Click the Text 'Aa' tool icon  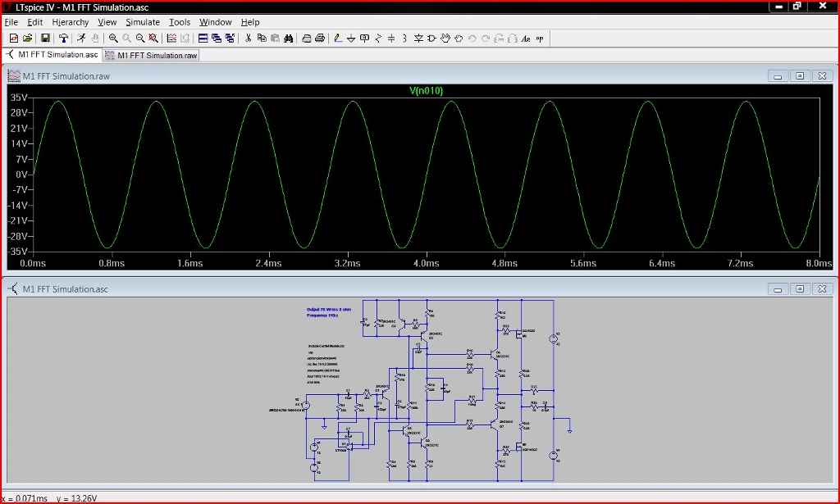526,38
